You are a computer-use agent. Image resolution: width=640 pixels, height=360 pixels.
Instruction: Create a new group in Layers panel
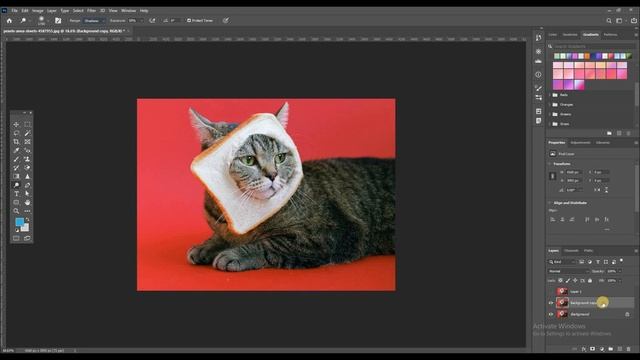pyautogui.click(x=611, y=349)
